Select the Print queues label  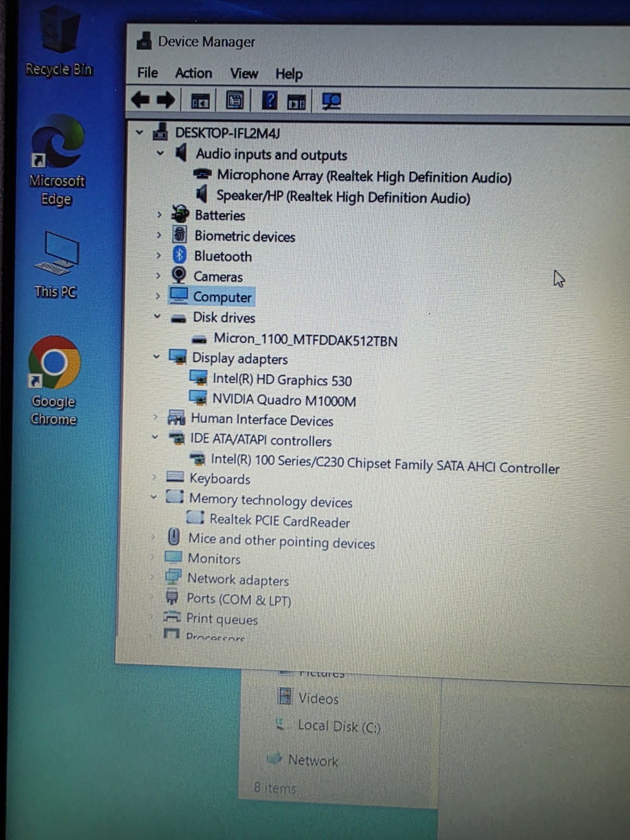click(x=222, y=619)
